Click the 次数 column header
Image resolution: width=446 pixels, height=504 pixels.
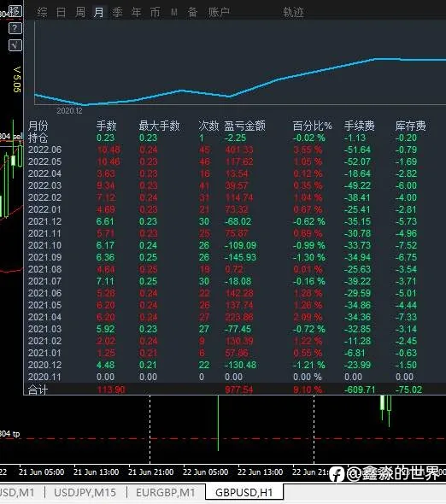pyautogui.click(x=208, y=126)
